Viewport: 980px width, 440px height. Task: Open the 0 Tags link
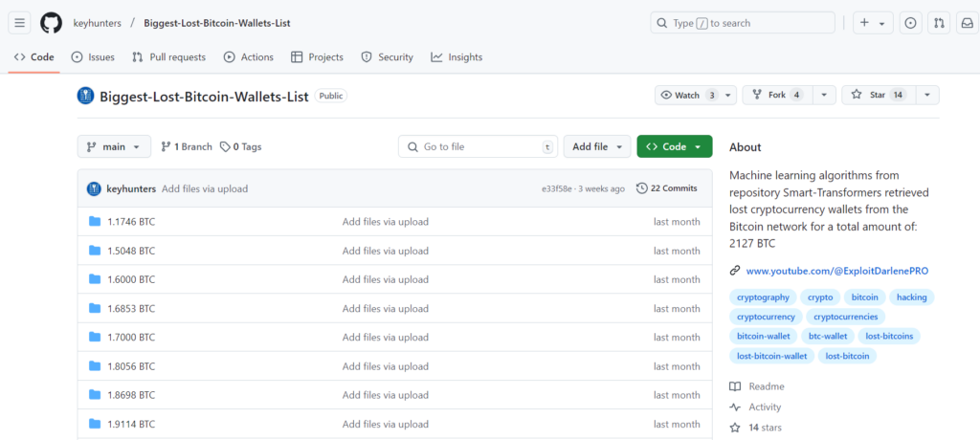[x=240, y=147]
